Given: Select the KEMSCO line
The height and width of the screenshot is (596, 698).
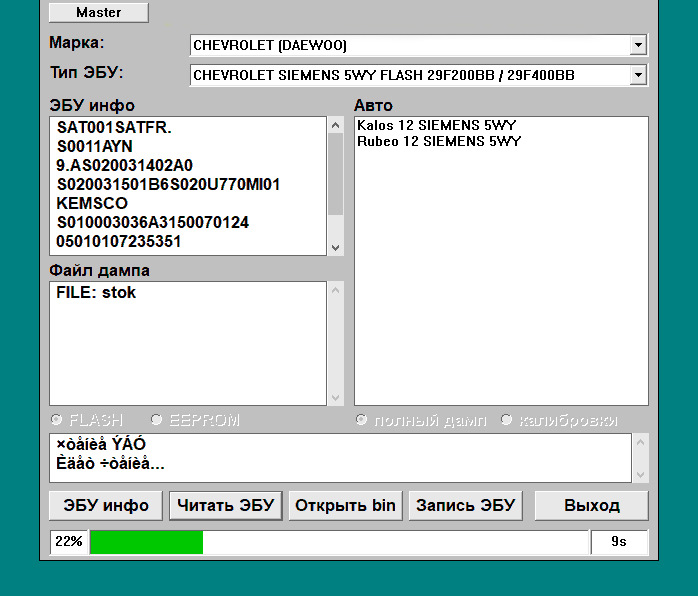Looking at the screenshot, I should coord(92,203).
